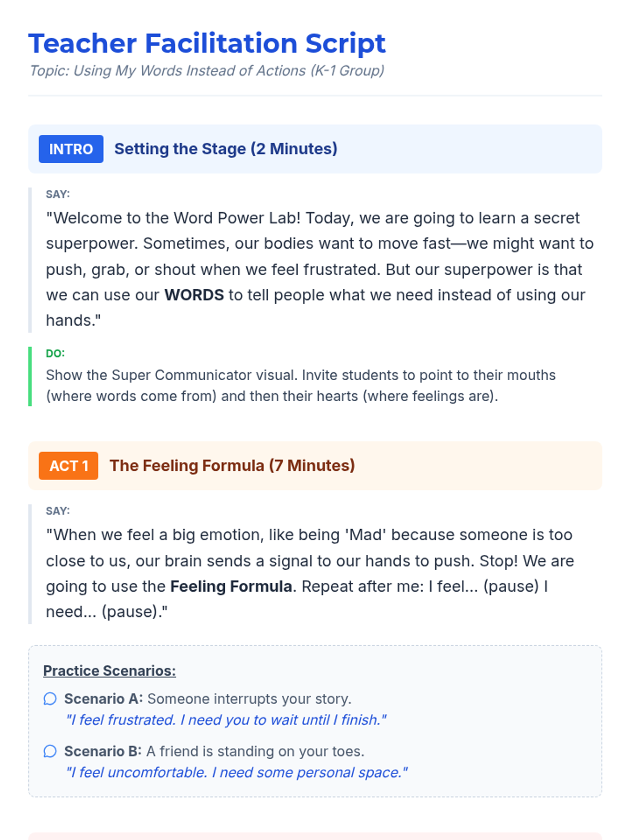Image resolution: width=630 pixels, height=840 pixels.
Task: Click the bold WORDS text in the intro script
Action: pyautogui.click(x=194, y=295)
